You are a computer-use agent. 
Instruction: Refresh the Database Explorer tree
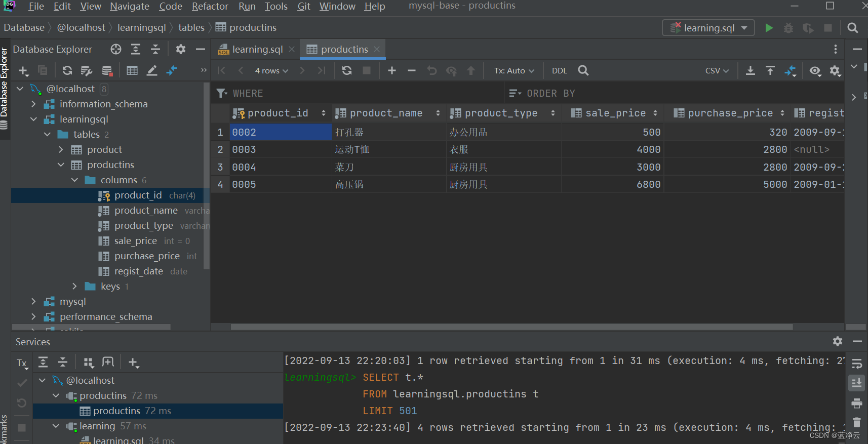(x=67, y=70)
